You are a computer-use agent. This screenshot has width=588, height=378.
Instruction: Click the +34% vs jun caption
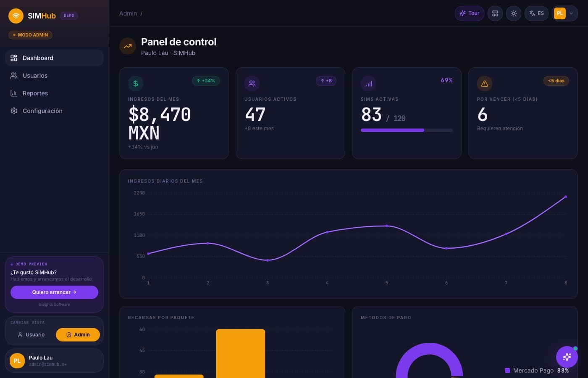(x=143, y=147)
